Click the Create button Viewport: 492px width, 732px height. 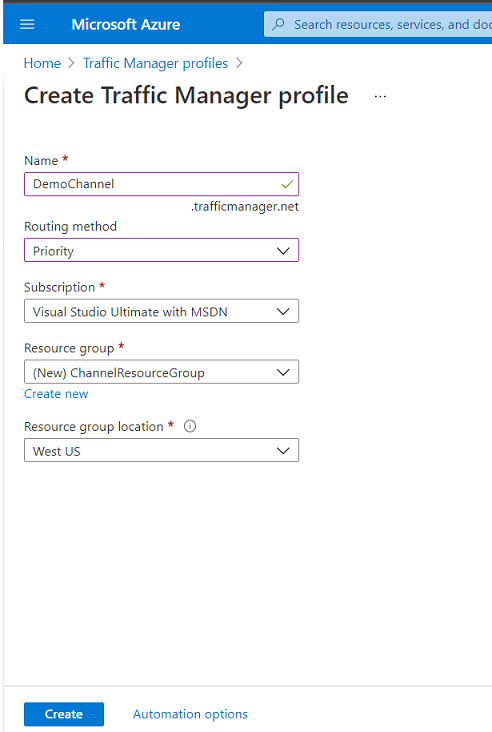tap(64, 714)
